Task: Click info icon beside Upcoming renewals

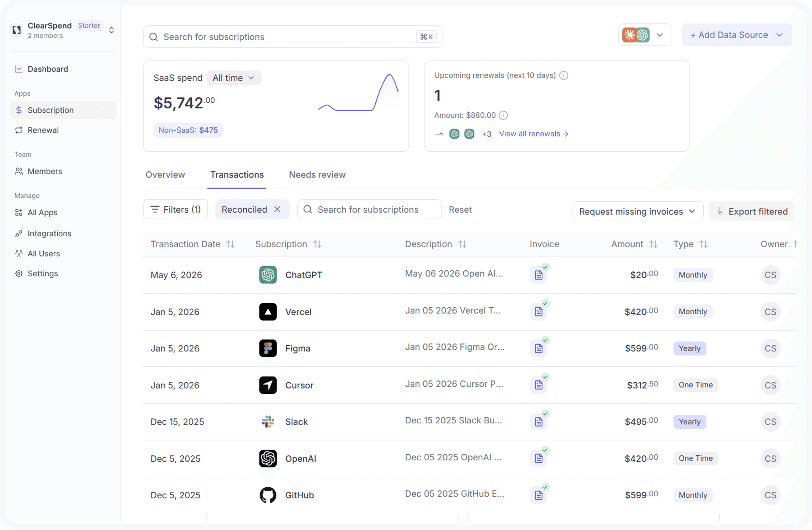Action: click(564, 75)
